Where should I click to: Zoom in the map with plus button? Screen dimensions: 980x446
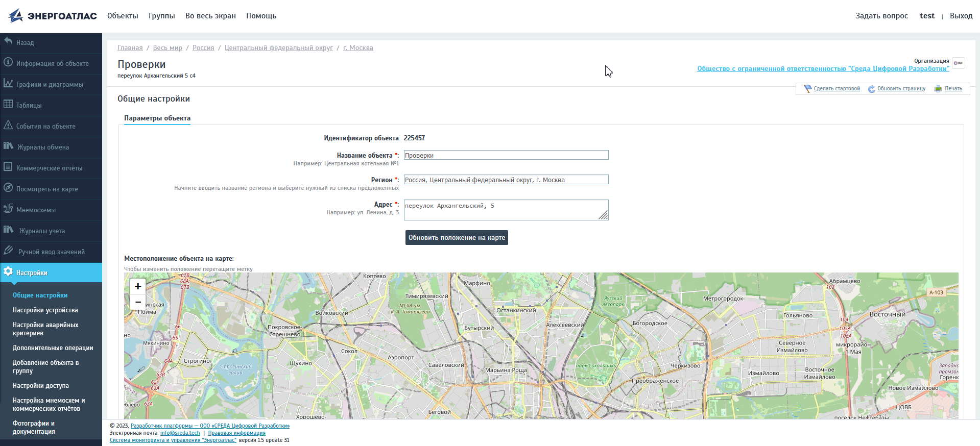click(138, 286)
